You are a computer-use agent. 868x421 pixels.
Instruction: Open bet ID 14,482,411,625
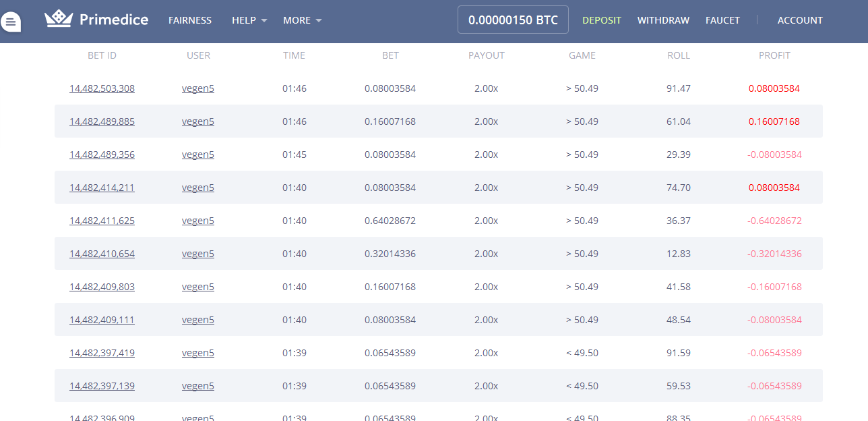point(102,221)
